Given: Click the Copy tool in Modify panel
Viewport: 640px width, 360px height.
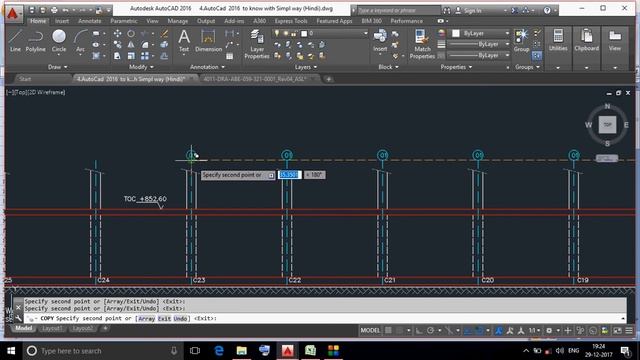Looking at the screenshot, I should coord(117,44).
